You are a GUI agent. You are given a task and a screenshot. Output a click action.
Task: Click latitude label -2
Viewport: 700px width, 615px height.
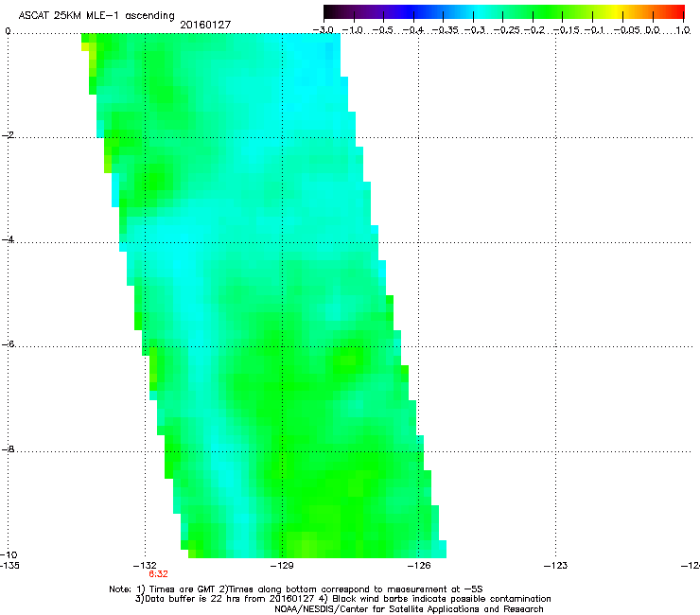coord(8,135)
